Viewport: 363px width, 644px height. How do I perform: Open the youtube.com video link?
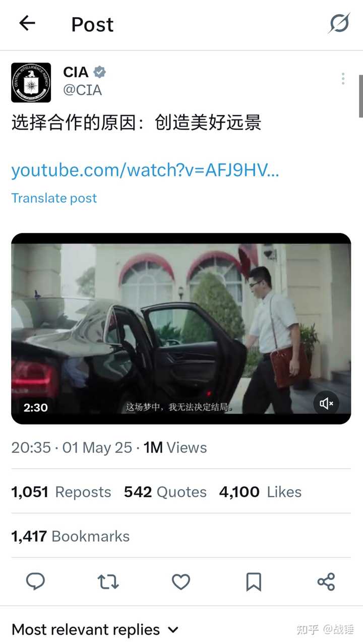tap(145, 170)
